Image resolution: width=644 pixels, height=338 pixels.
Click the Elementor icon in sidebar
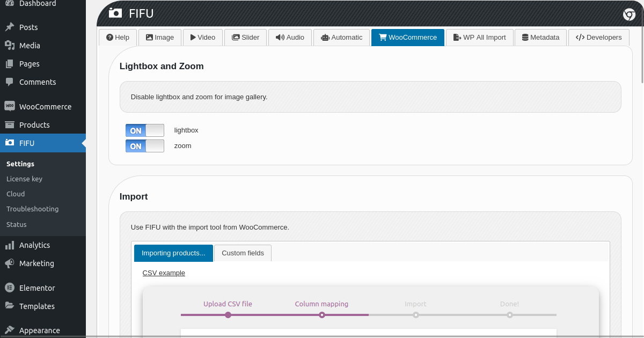coord(10,288)
